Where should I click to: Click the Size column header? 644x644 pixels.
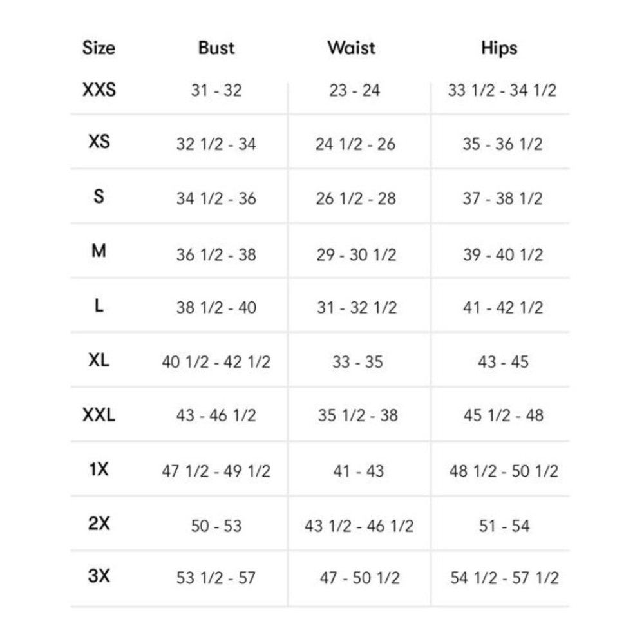pos(99,48)
